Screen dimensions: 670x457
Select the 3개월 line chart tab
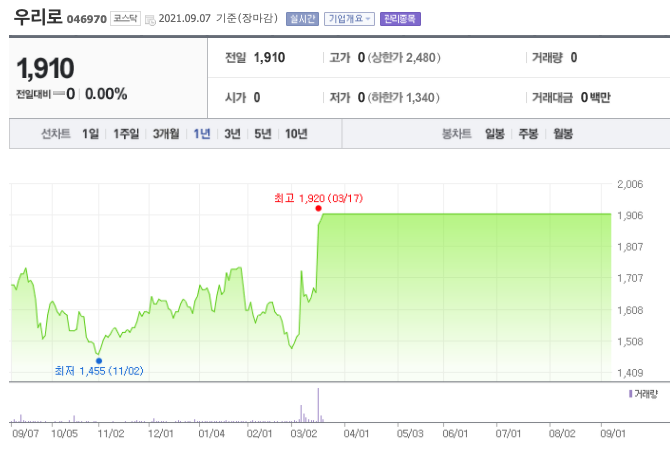click(x=166, y=134)
